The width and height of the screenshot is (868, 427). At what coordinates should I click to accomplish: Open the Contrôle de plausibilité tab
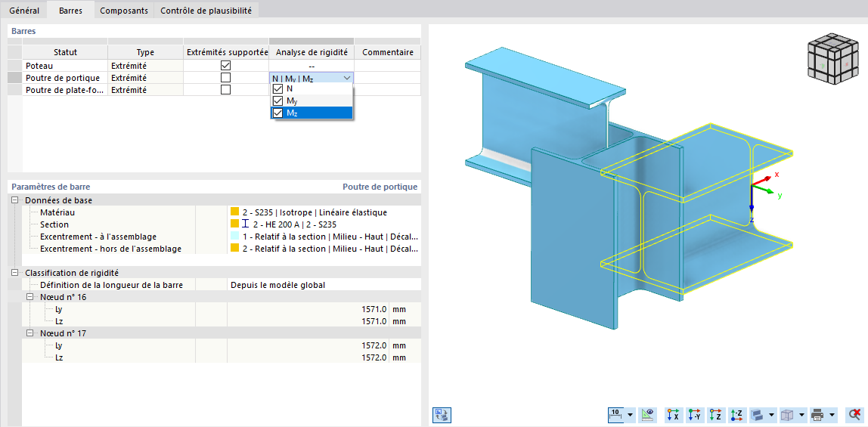point(206,11)
